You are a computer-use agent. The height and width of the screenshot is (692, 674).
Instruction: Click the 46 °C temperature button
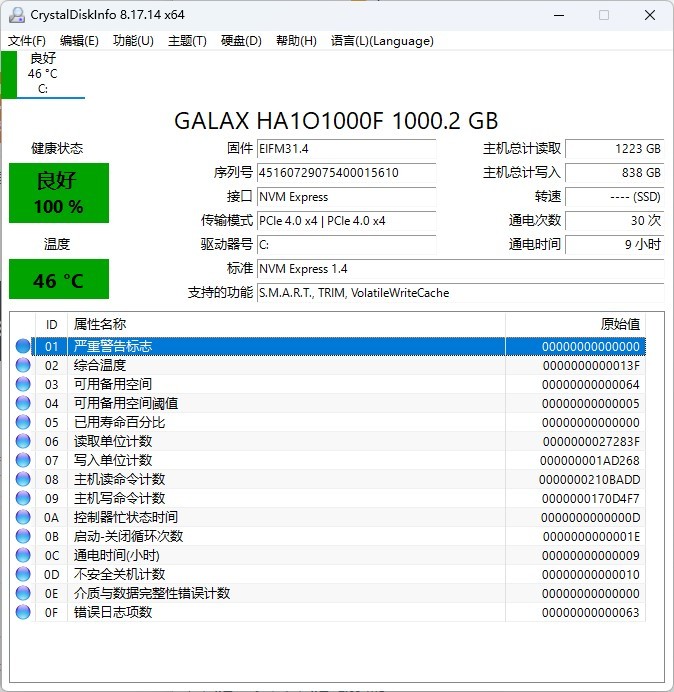(59, 279)
